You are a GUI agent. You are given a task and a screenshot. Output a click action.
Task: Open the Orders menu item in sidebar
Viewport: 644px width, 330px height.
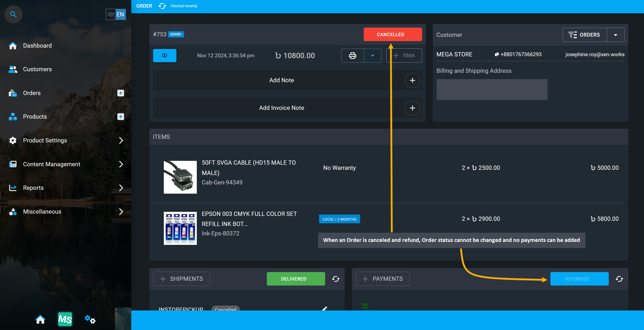click(x=32, y=93)
